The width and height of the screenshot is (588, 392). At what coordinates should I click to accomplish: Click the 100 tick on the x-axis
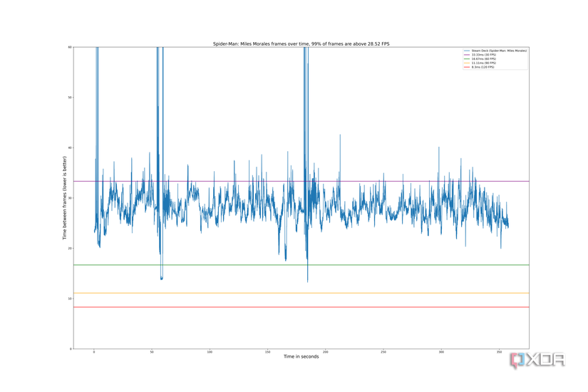point(210,352)
